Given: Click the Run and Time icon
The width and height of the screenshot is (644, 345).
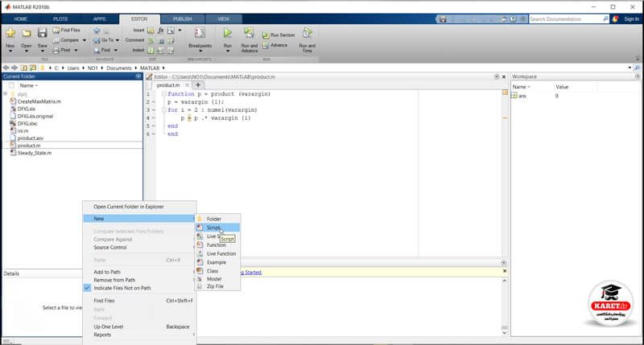Looking at the screenshot, I should (308, 33).
